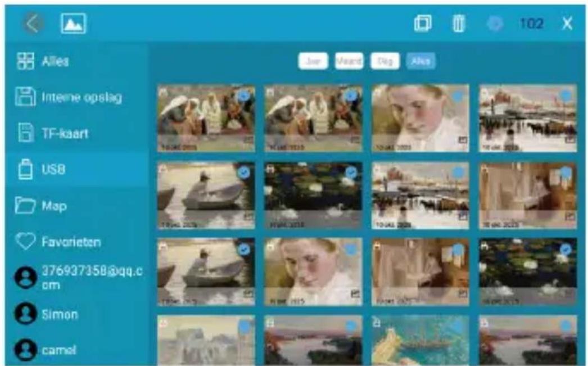Check the second-row winter harbor selection circle
The width and height of the screenshot is (588, 366).
point(458,173)
